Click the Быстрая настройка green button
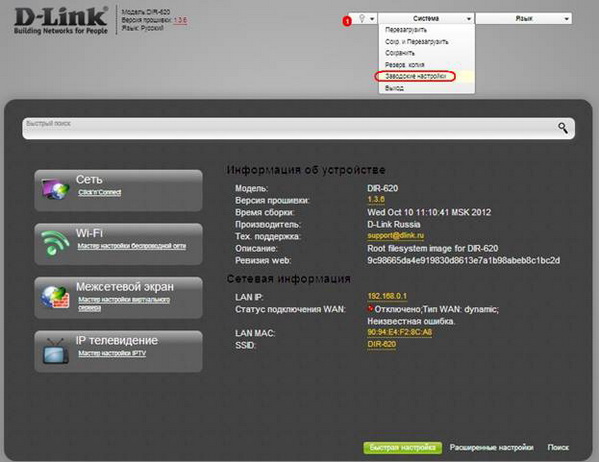Viewport: 599px width, 462px height. click(403, 447)
